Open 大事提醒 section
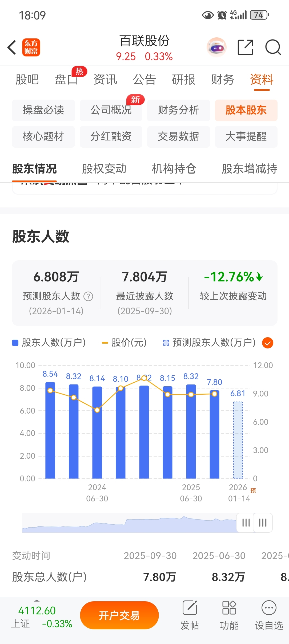 pyautogui.click(x=246, y=137)
